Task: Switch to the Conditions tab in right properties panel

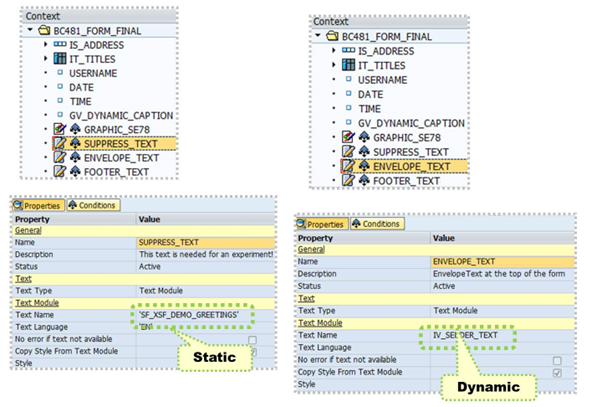Action: [x=376, y=224]
